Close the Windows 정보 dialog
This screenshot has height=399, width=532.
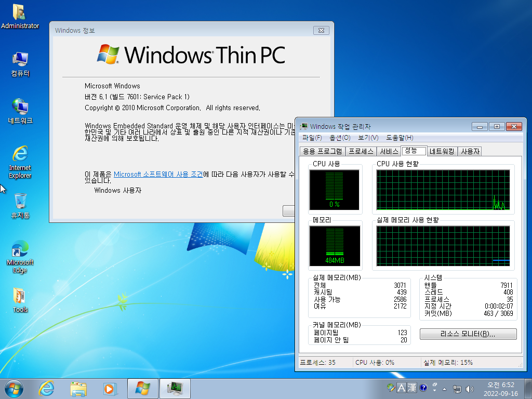coord(321,30)
